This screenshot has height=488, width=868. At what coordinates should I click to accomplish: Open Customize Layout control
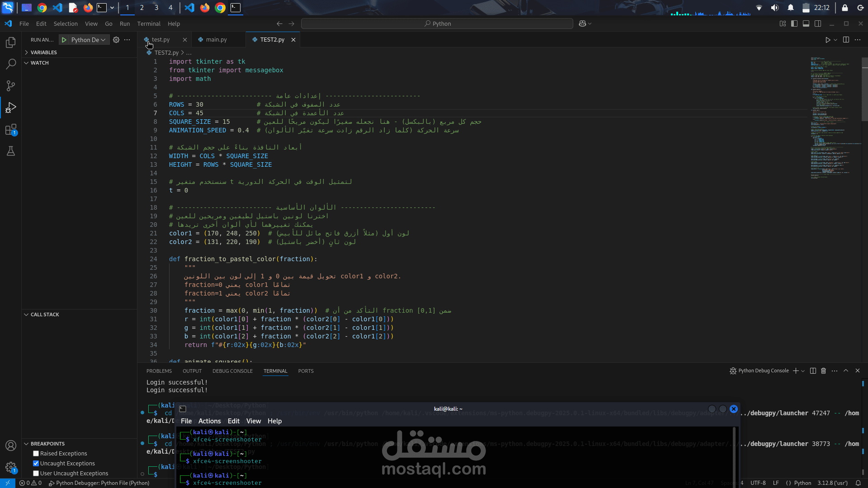point(783,23)
